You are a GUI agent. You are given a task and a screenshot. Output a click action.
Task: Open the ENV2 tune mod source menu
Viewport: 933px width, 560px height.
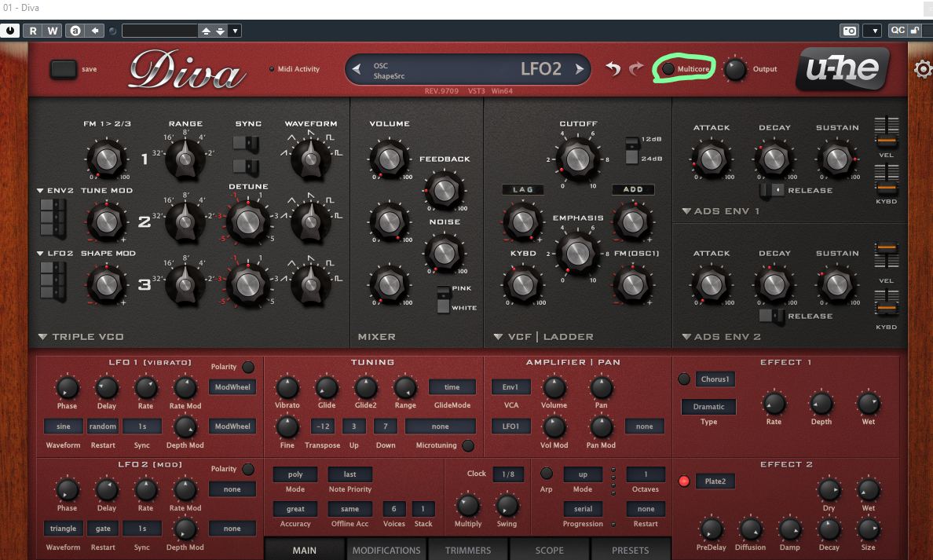(x=55, y=190)
